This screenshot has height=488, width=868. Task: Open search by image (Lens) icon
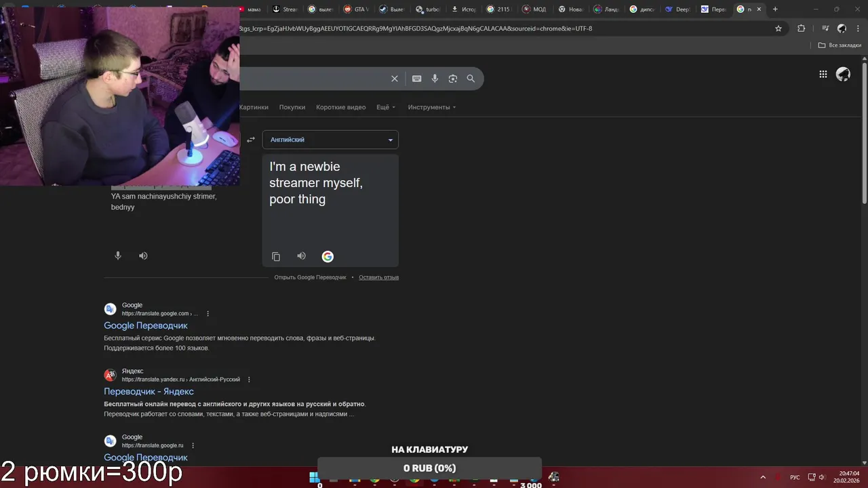pos(453,79)
